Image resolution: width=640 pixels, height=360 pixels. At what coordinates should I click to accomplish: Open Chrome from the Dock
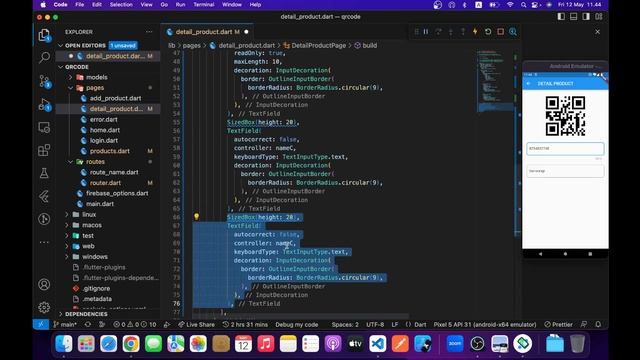point(131,344)
